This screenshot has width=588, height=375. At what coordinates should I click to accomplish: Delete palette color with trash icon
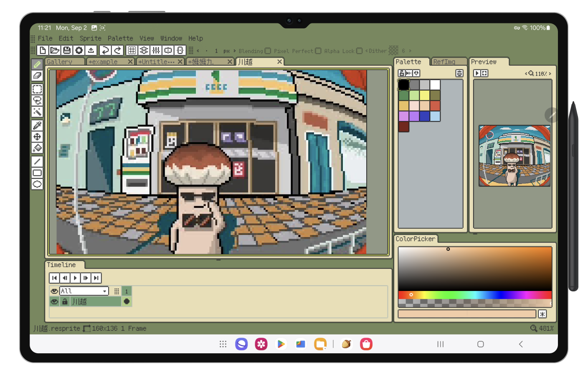point(459,73)
